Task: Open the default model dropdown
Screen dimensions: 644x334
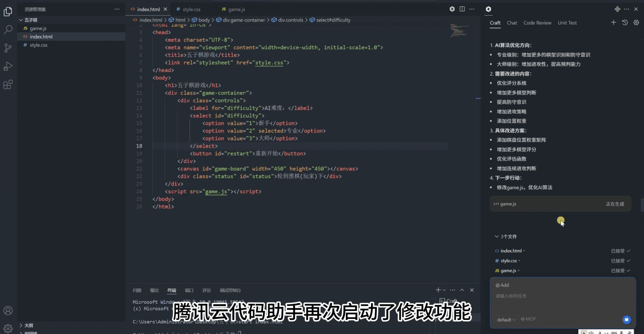Action: click(x=506, y=319)
